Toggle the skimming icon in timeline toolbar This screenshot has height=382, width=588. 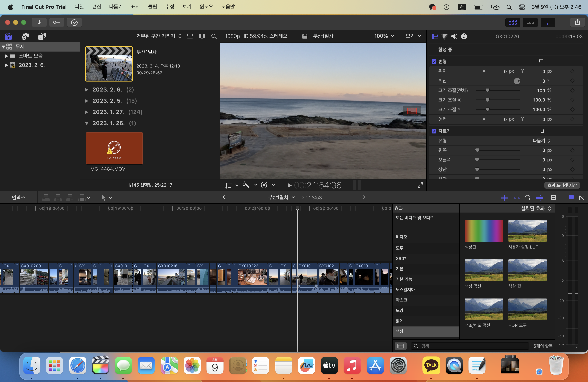[504, 198]
